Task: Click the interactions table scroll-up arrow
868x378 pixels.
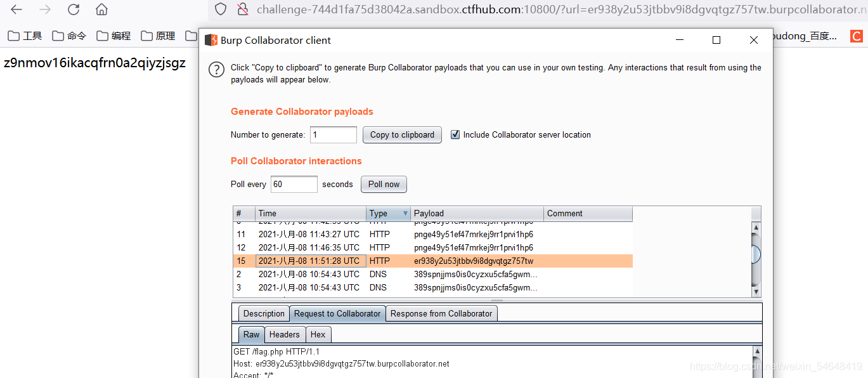Action: point(756,227)
